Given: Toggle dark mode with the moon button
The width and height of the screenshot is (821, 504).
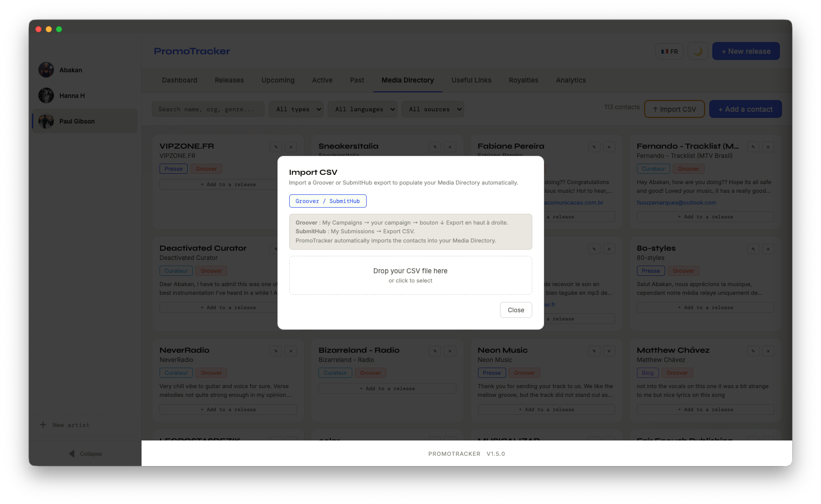Looking at the screenshot, I should 697,51.
